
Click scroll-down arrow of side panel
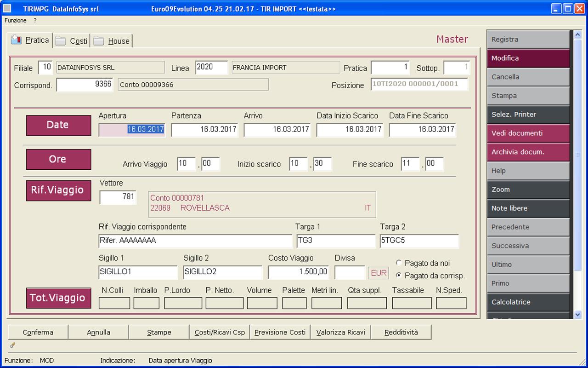[x=578, y=315]
